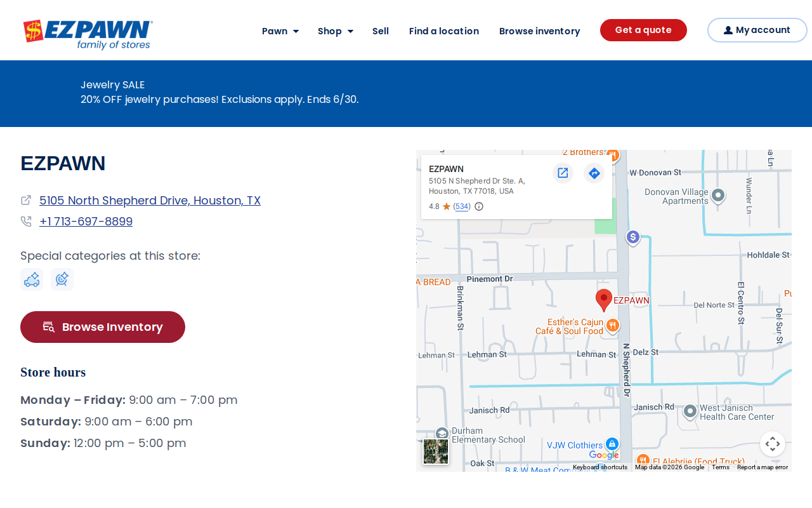Click the rating info icon on map card

point(479,206)
